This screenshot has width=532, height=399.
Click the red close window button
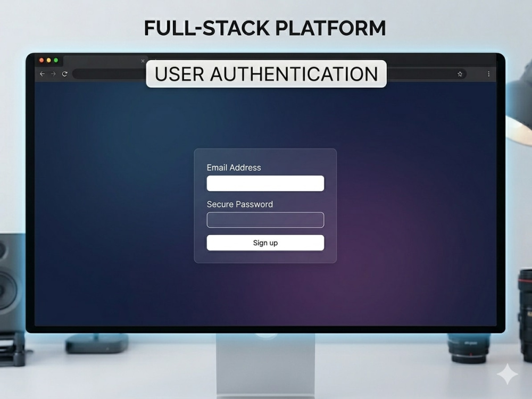(x=41, y=61)
